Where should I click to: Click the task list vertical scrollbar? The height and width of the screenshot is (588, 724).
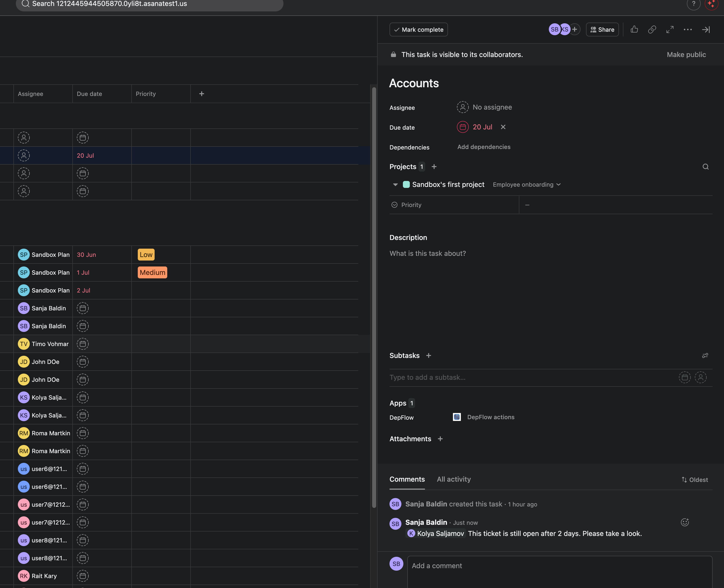click(374, 298)
